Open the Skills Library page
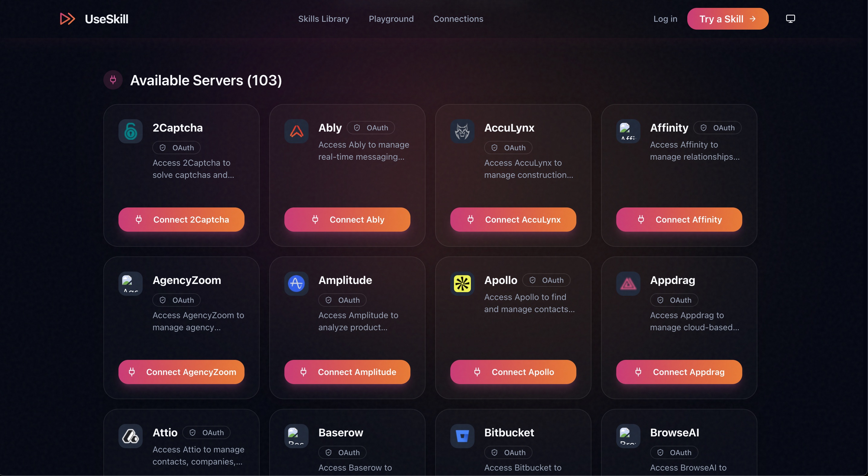 (323, 19)
